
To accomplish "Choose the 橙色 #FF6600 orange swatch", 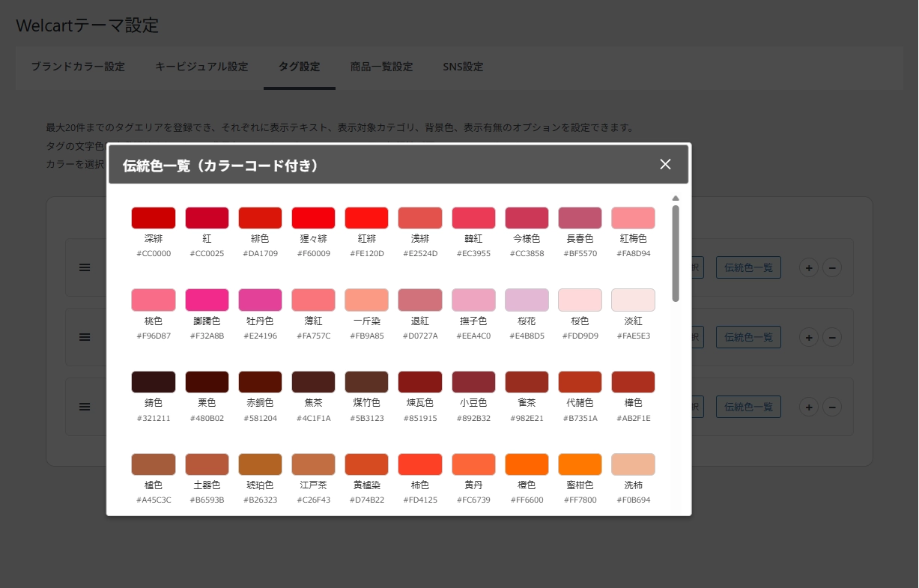I will (x=526, y=464).
